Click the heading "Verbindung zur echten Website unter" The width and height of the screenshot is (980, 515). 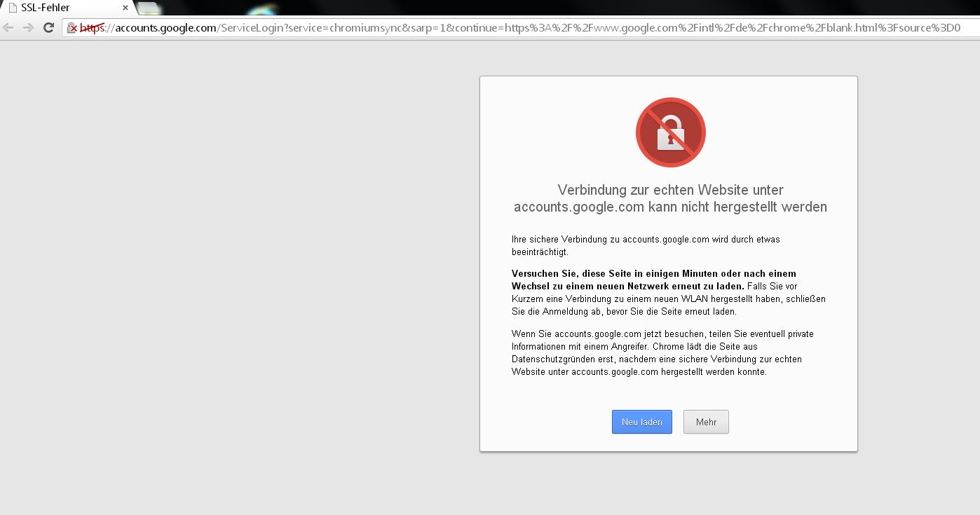point(670,190)
